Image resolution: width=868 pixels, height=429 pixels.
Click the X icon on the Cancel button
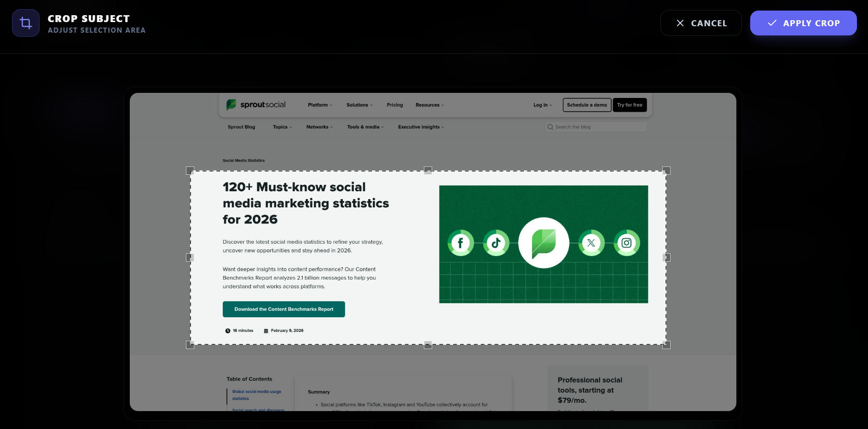pos(680,23)
